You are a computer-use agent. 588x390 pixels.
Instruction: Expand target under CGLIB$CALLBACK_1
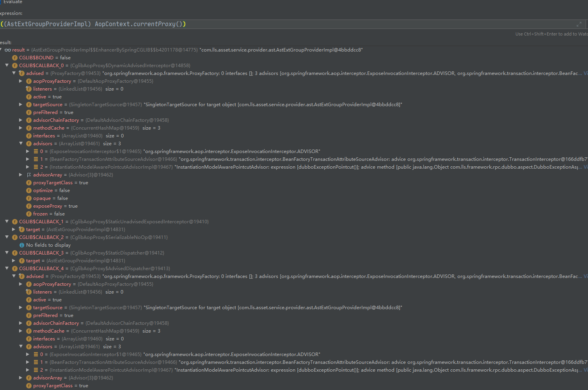point(14,229)
